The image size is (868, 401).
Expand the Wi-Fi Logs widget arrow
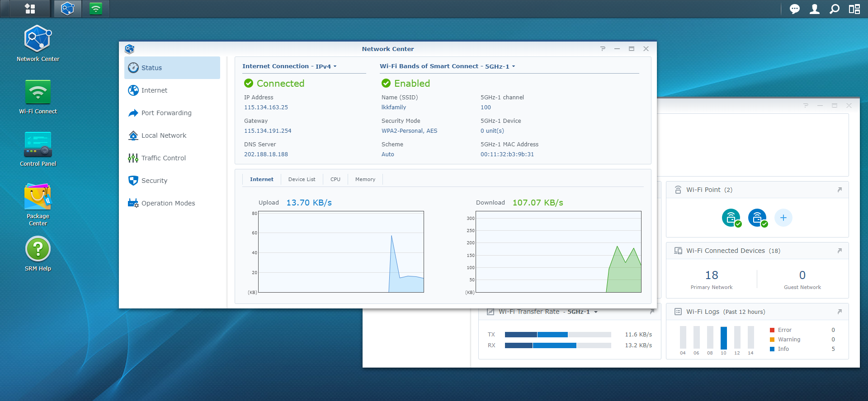click(x=840, y=312)
